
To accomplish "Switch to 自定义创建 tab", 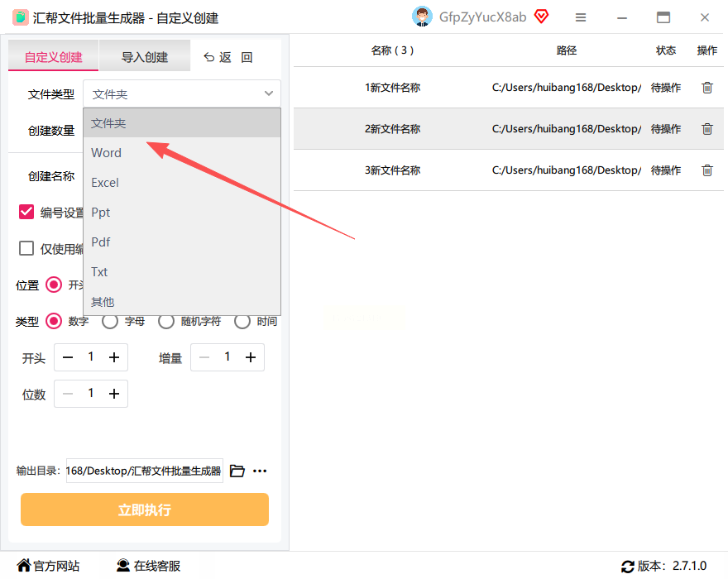I will tap(54, 55).
